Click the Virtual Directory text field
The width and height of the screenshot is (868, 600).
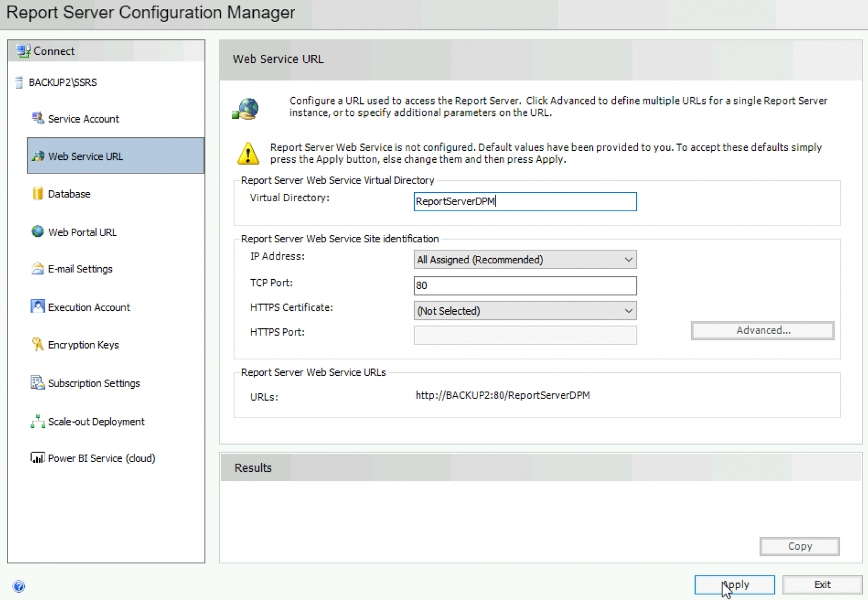524,202
